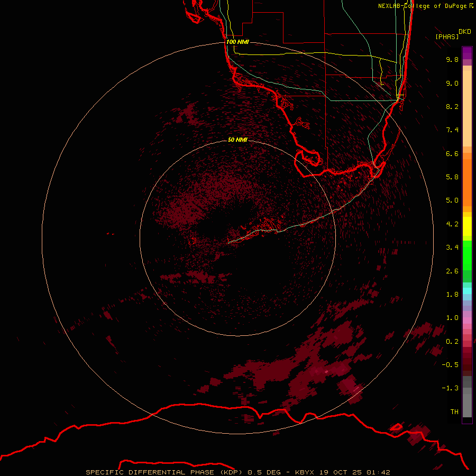Click the 2.6 scale value
The height and width of the screenshot is (476, 476).
click(452, 271)
